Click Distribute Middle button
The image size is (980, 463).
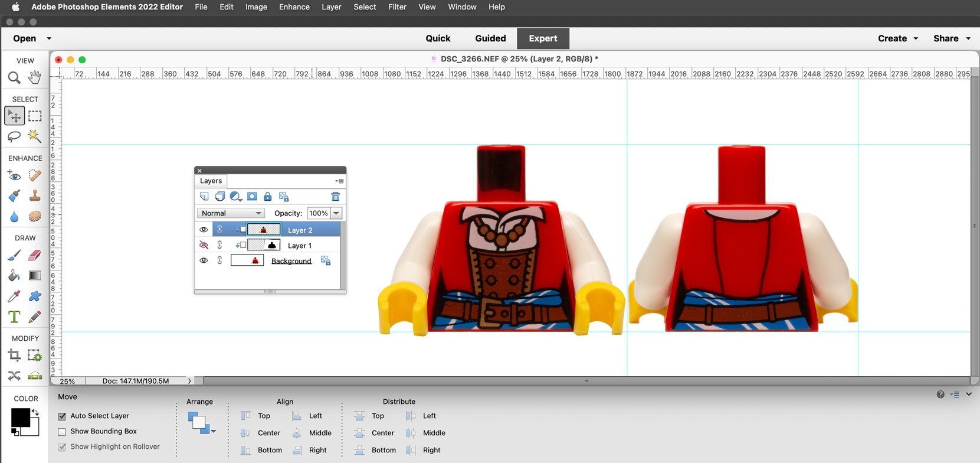[425, 433]
